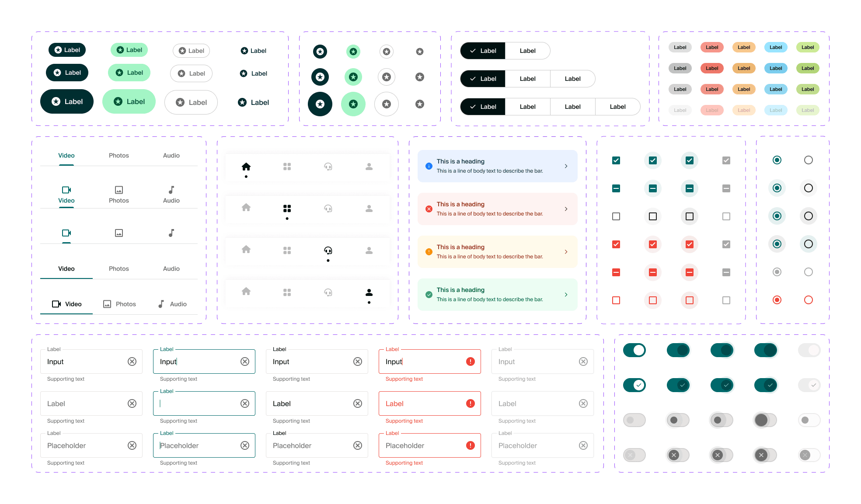Expand the green success banner chevron
861x504 pixels.
click(x=566, y=295)
